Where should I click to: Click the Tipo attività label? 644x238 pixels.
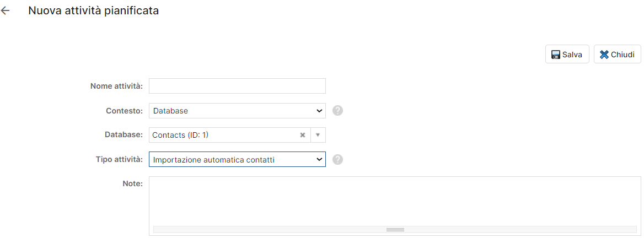click(120, 160)
